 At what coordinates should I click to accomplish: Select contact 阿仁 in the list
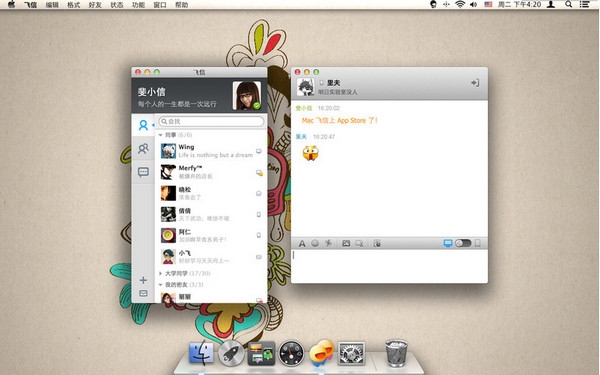click(x=211, y=235)
